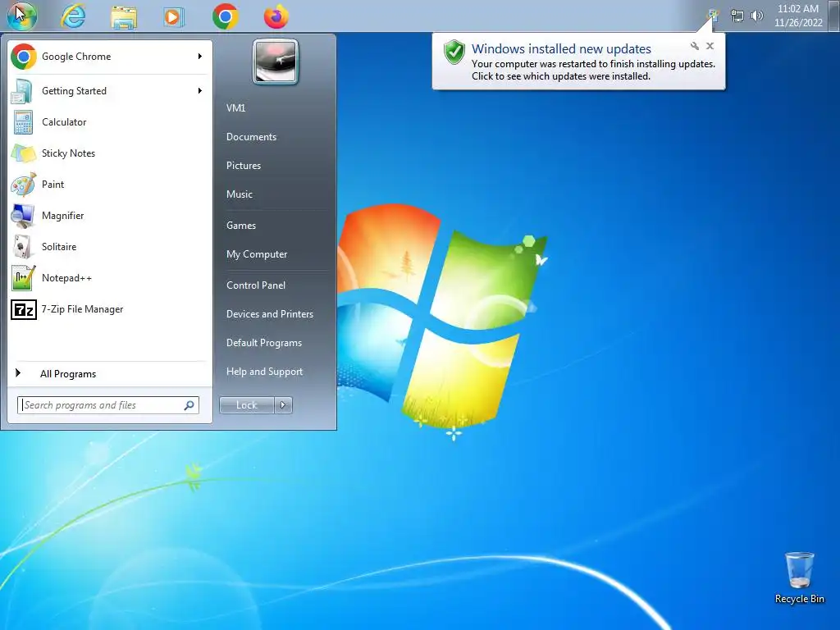
Task: Click the 'Magnifier' label
Action: (x=62, y=216)
